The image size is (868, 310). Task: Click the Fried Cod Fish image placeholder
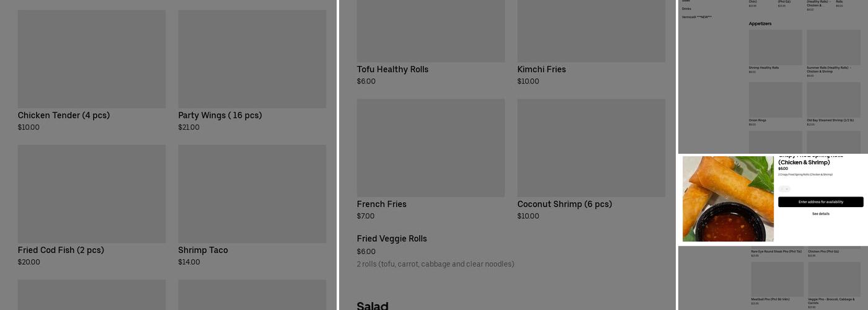pos(91,194)
